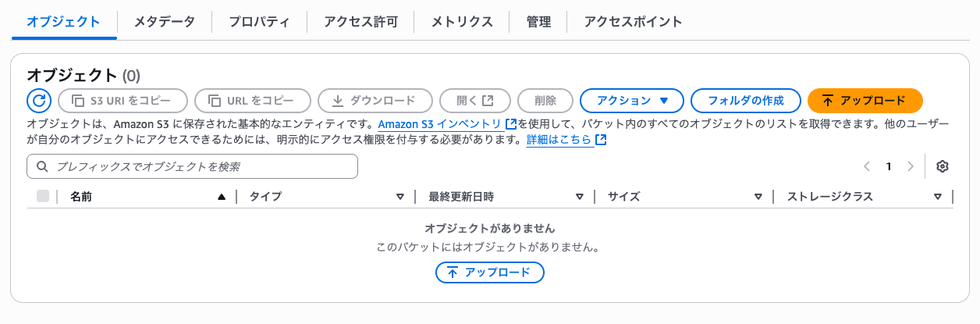The image size is (980, 324).
Task: Go to the previous page arrow
Action: point(867,166)
